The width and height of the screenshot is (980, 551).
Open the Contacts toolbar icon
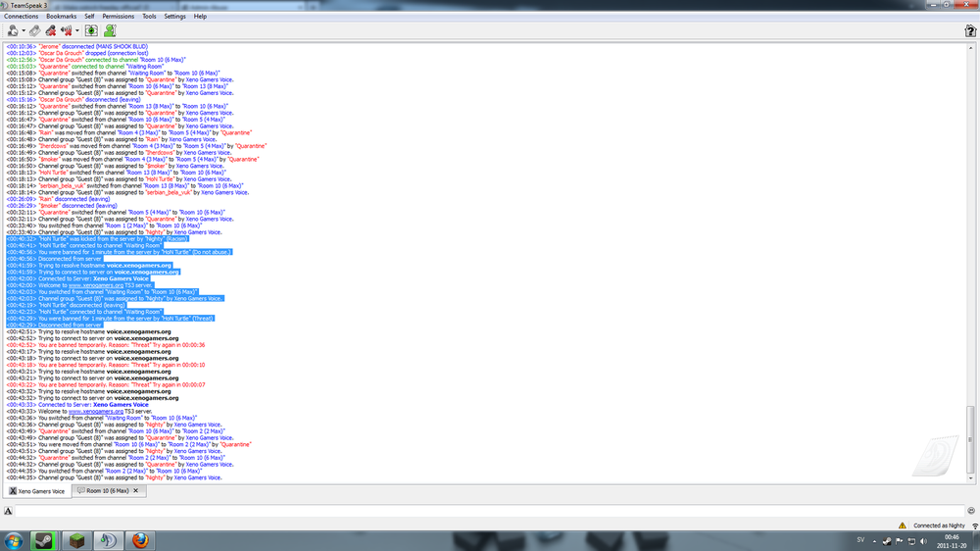(110, 30)
